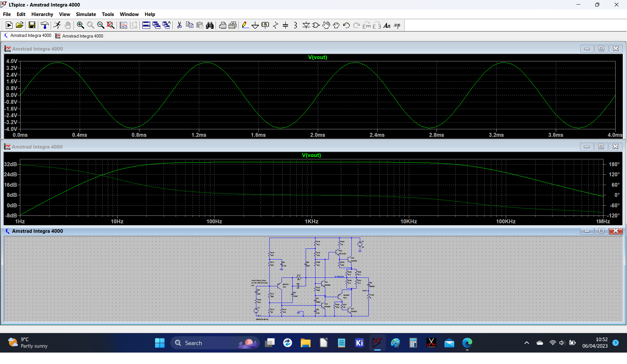Halt the simulation with the hand icon
The height and width of the screenshot is (364, 627).
point(68,25)
